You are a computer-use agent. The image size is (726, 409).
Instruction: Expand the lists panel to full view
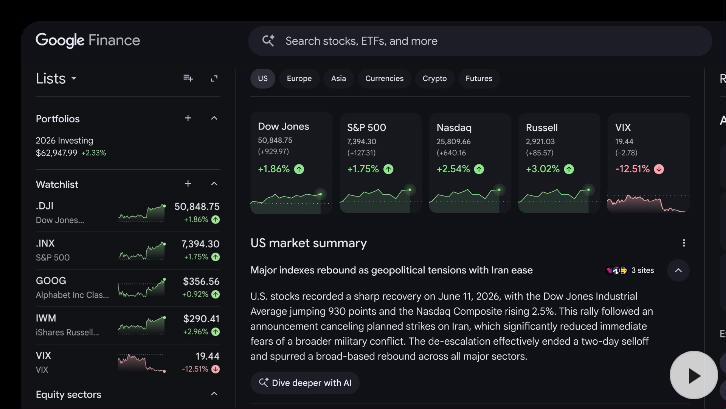coord(214,78)
